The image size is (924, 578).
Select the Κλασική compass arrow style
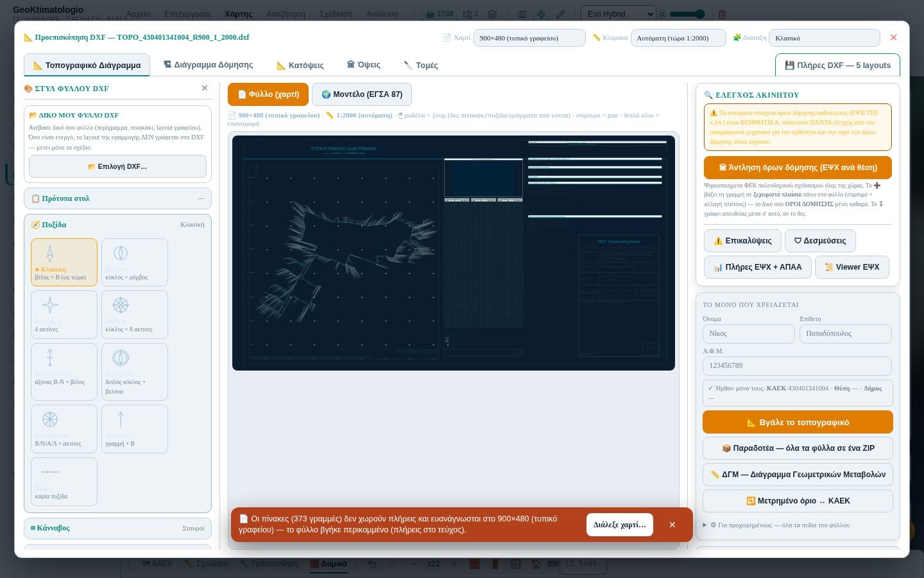64,262
